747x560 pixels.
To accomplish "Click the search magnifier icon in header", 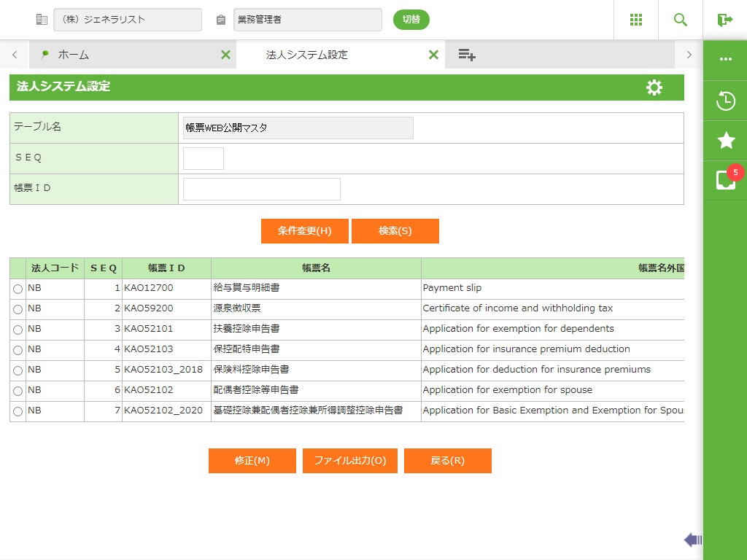I will [681, 20].
